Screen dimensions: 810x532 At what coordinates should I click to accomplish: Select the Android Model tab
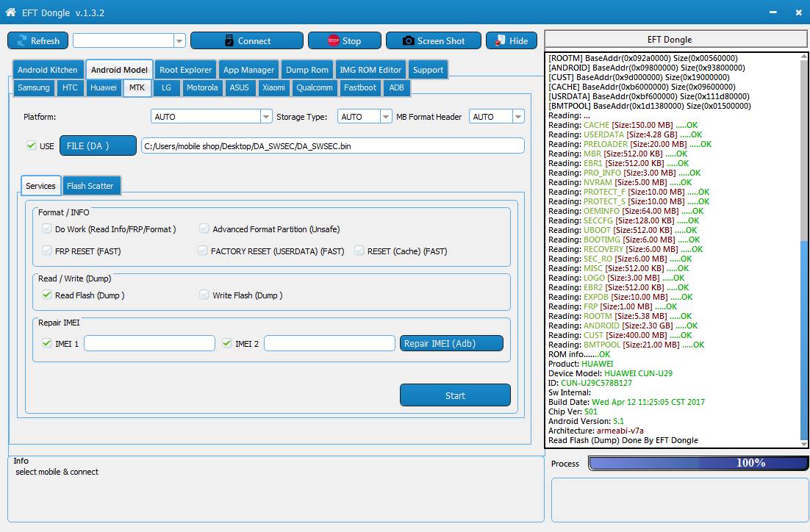(x=119, y=70)
